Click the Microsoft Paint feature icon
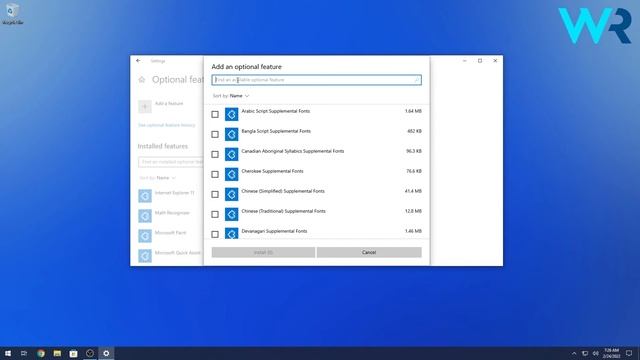This screenshot has width=640, height=360. coord(145,236)
